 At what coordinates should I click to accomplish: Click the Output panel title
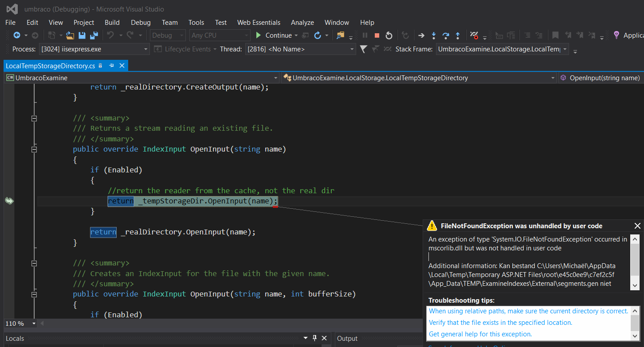pyautogui.click(x=347, y=338)
